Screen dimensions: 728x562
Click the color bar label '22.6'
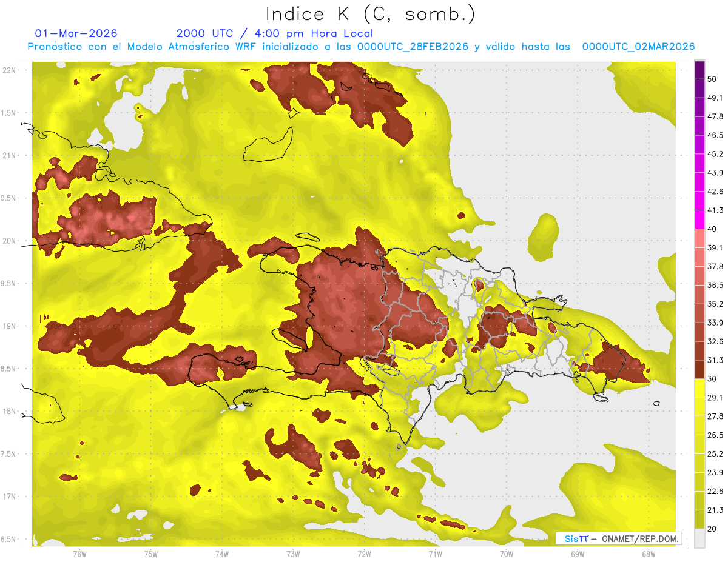pos(715,492)
